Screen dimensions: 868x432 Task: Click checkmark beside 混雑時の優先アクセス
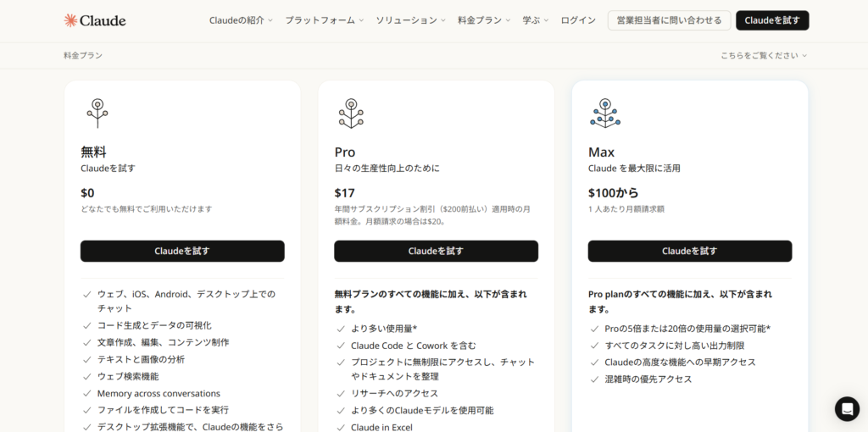coord(595,379)
